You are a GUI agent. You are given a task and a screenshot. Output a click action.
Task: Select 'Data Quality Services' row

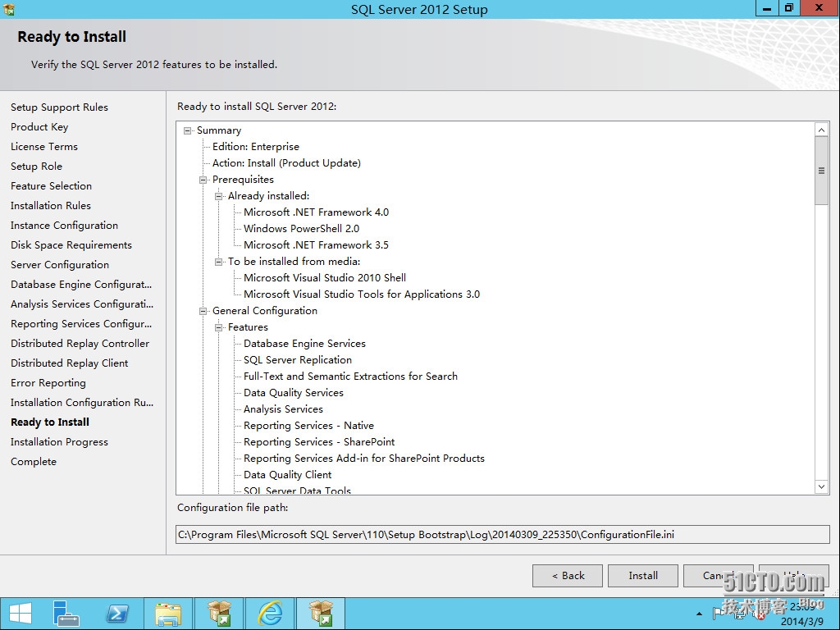294,393
